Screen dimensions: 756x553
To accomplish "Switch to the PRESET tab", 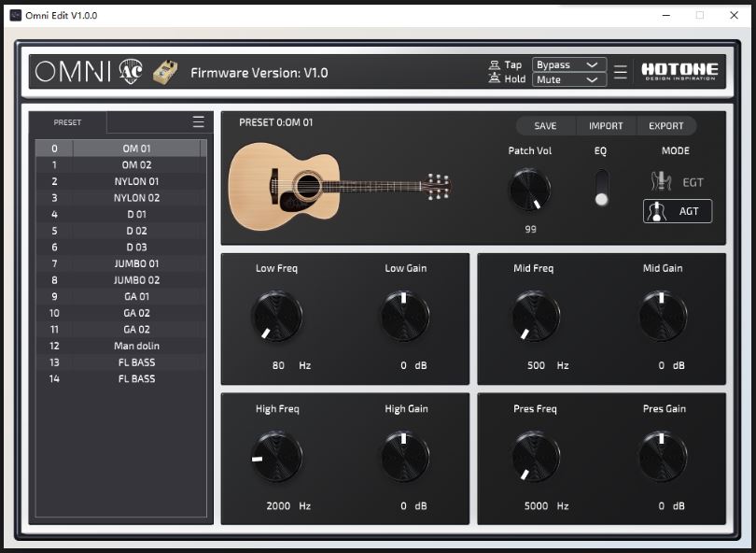I will click(x=66, y=121).
